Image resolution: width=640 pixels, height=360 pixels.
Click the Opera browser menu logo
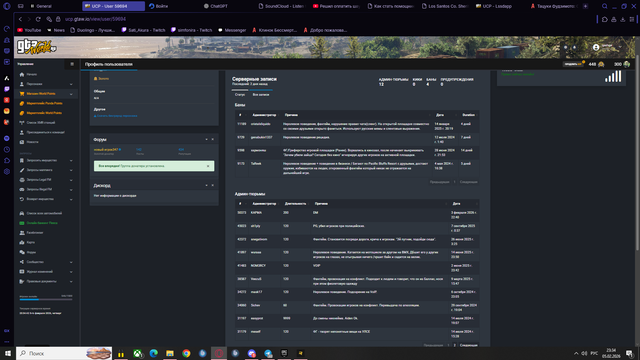pos(7,6)
